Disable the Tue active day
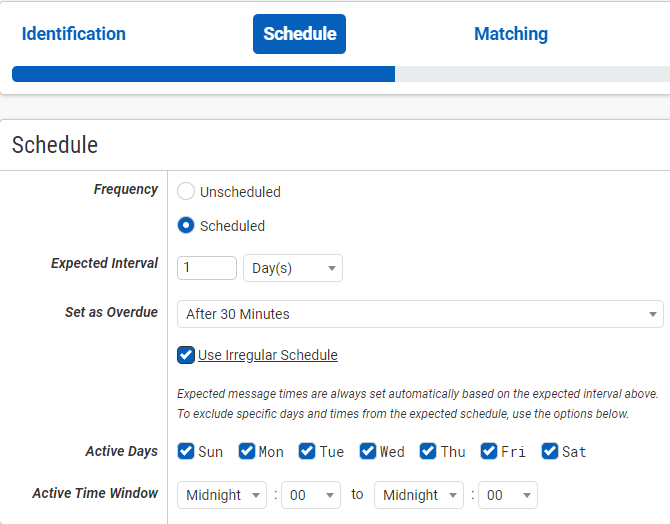670x524 pixels. (x=307, y=451)
